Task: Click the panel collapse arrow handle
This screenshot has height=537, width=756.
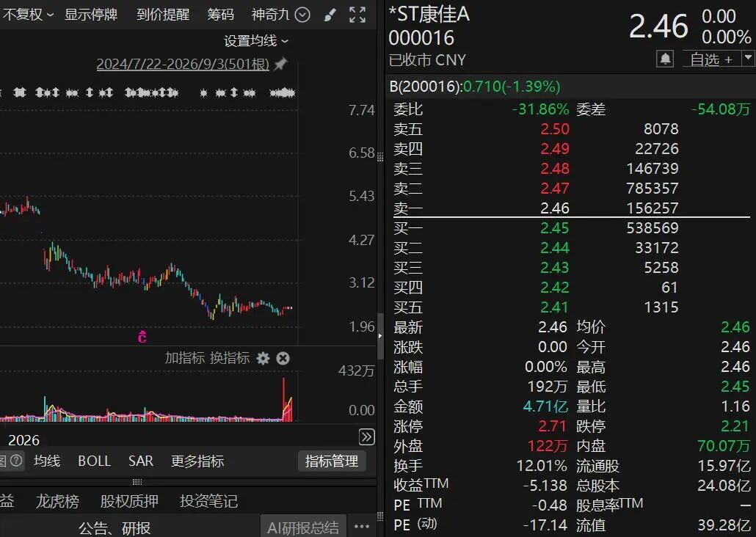Action: [380, 336]
